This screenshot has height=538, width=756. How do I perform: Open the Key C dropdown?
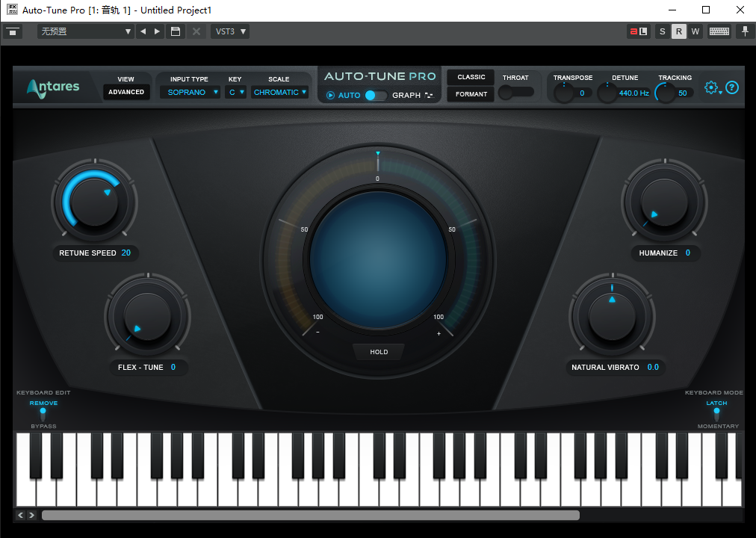click(236, 92)
